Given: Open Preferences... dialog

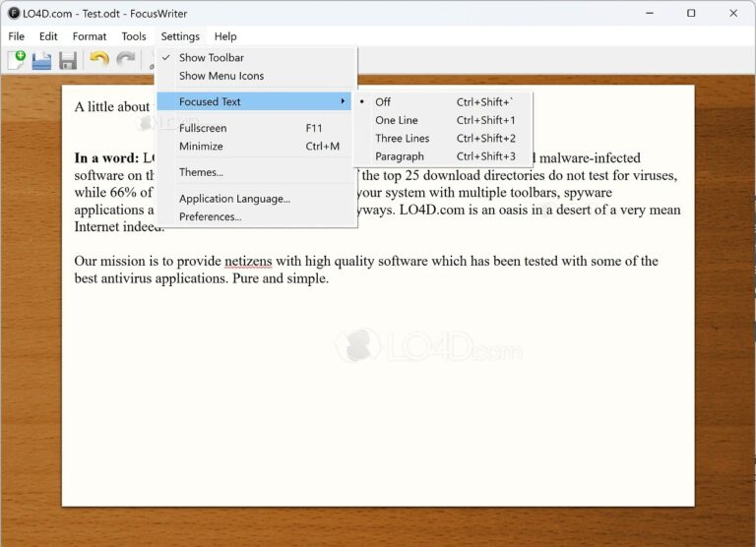Looking at the screenshot, I should 257,216.
